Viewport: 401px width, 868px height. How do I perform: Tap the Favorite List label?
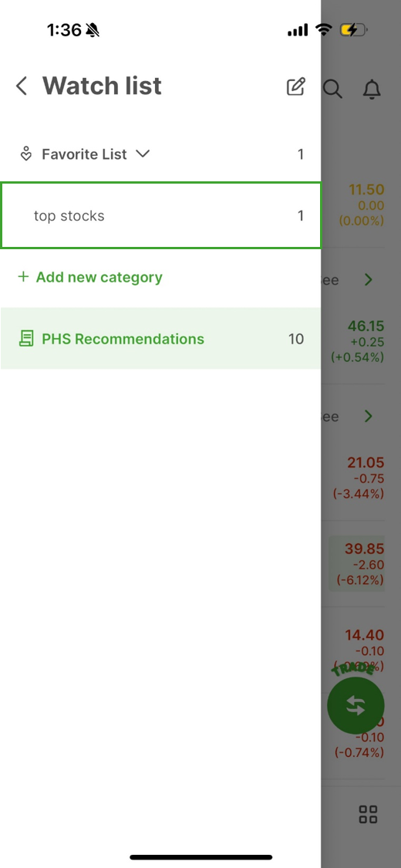85,154
